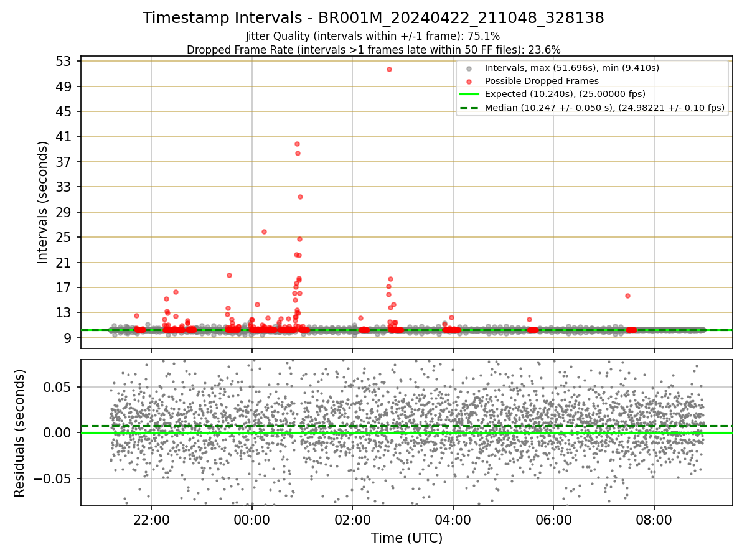Click the isolated red point near 07:30 at about 16 seconds
Screen dimensions: 747x560
click(x=627, y=296)
